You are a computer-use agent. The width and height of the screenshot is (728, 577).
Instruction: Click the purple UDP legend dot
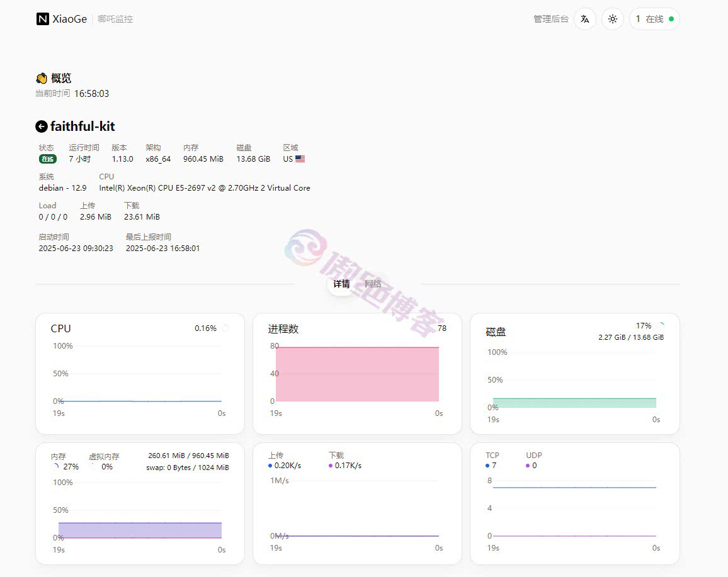point(528,466)
